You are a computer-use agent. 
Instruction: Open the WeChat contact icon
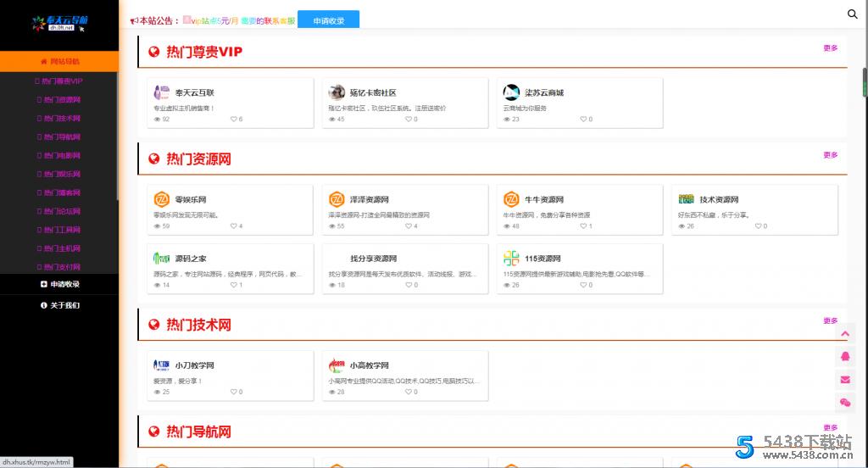tap(845, 403)
